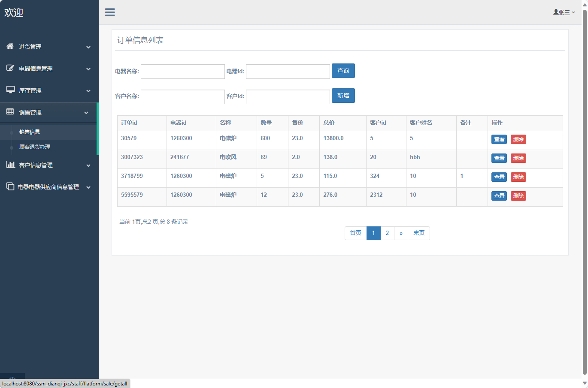Viewport: 588px width, 388px height.
Task: Expand the 进货管理 chevron arrow
Action: [88, 47]
